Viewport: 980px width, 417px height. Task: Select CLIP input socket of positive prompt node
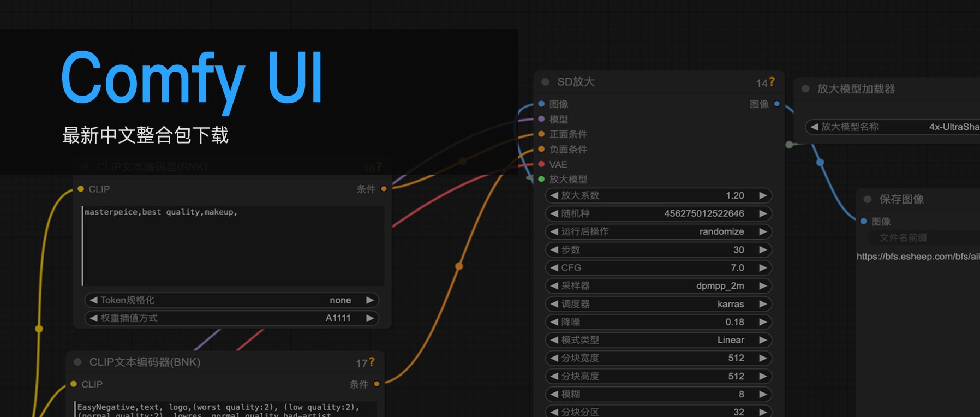point(81,189)
